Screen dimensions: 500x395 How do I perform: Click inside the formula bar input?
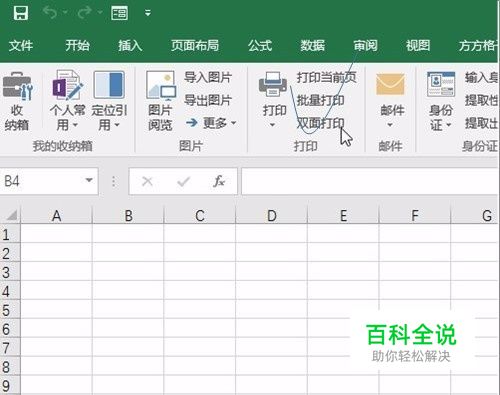click(370, 181)
